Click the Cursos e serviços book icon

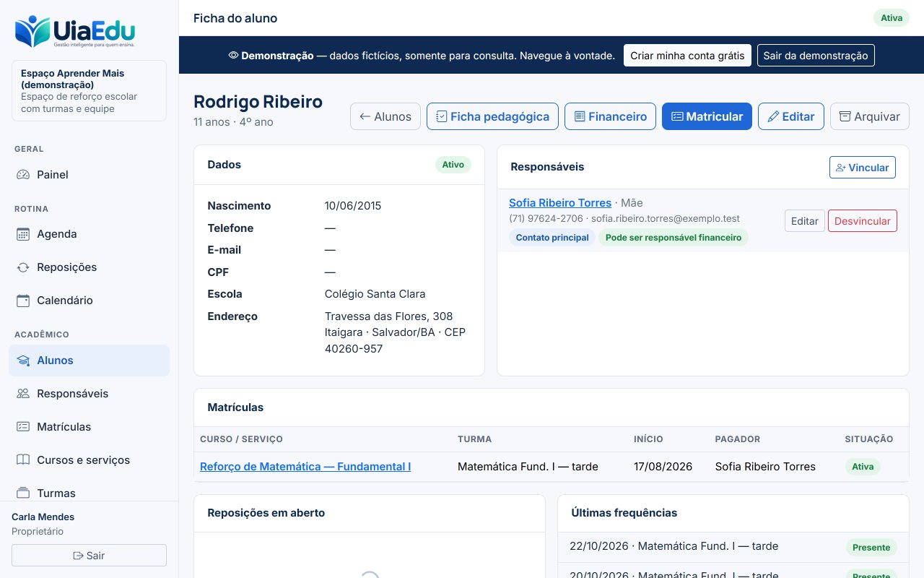click(x=23, y=460)
